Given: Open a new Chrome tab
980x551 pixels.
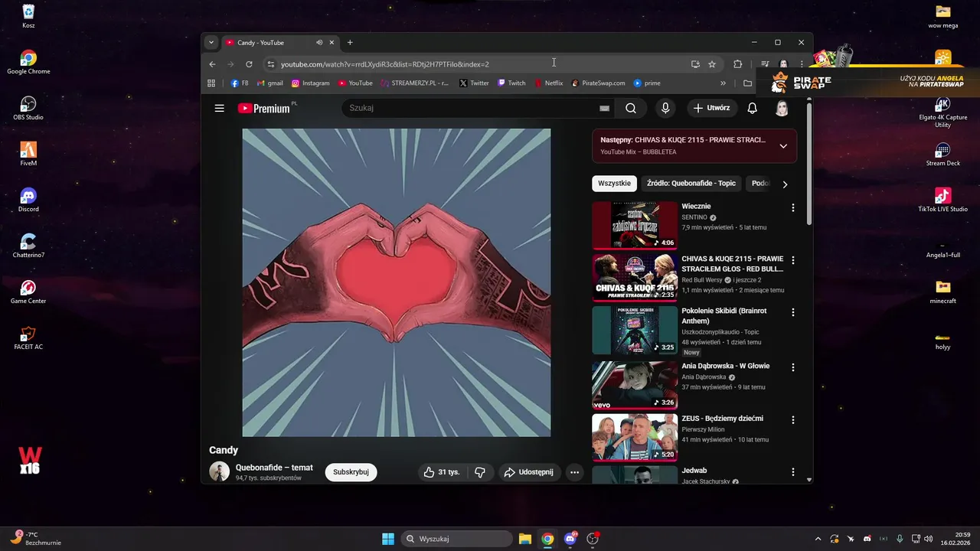Looking at the screenshot, I should pos(350,43).
